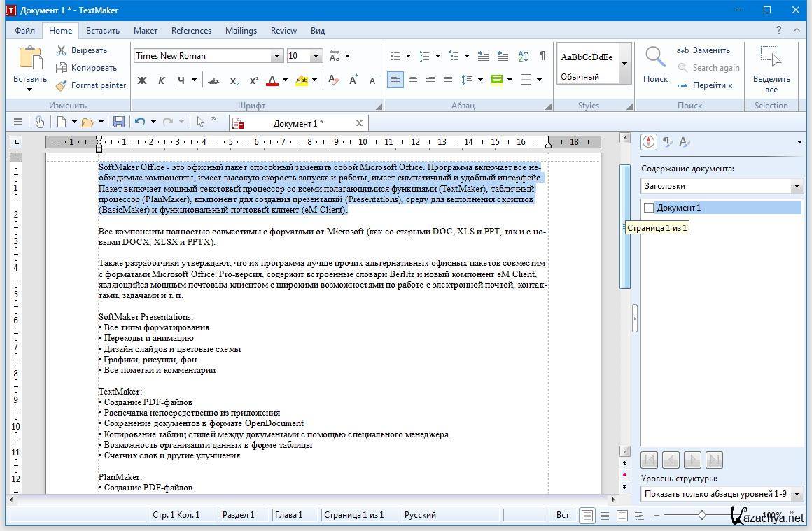
Task: Click the zoom slider in status bar
Action: pos(701,515)
